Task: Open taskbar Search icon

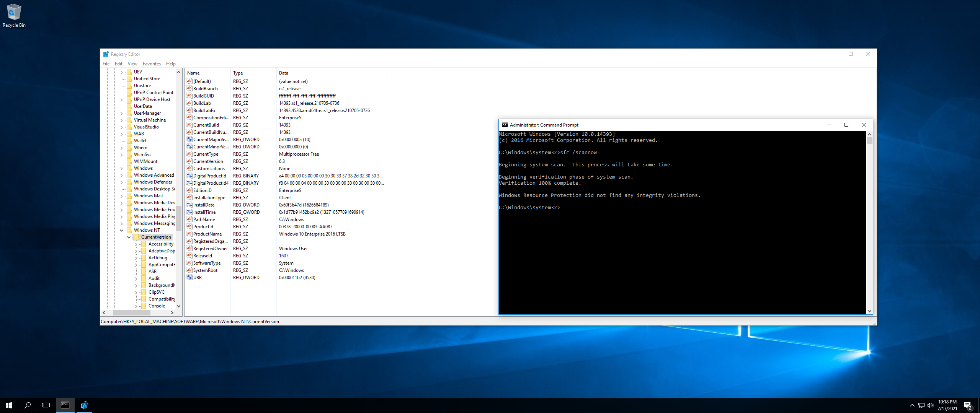Action: (x=28, y=405)
